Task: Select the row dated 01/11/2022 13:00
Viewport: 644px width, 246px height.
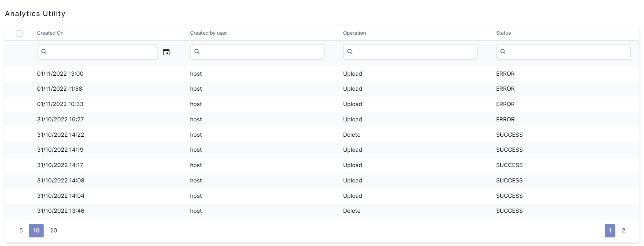Action: click(x=60, y=74)
